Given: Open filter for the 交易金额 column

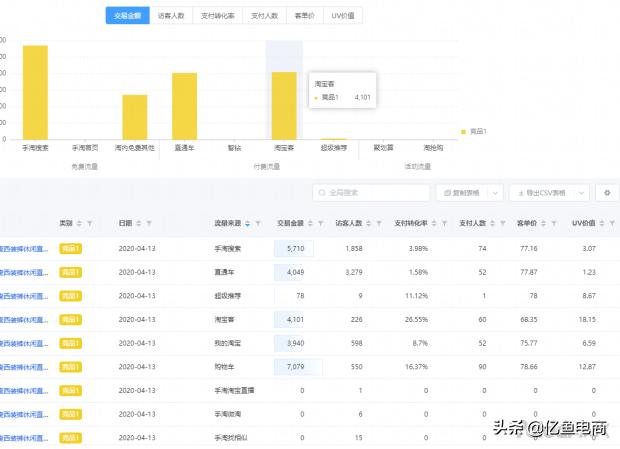Looking at the screenshot, I should coord(321,223).
